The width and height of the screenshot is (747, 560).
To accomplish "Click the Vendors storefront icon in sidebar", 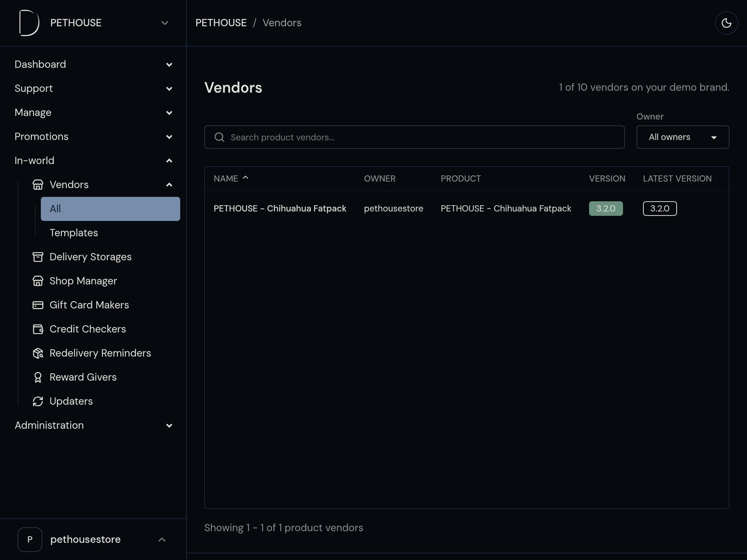I will tap(38, 185).
